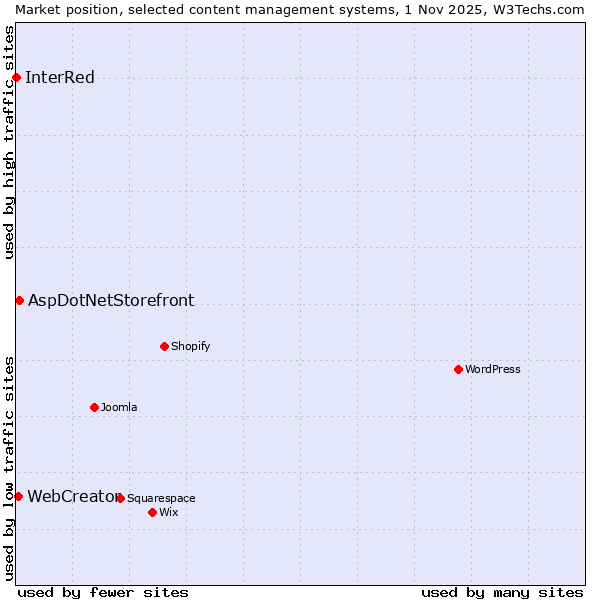Click the Joomla data point marker

click(94, 407)
